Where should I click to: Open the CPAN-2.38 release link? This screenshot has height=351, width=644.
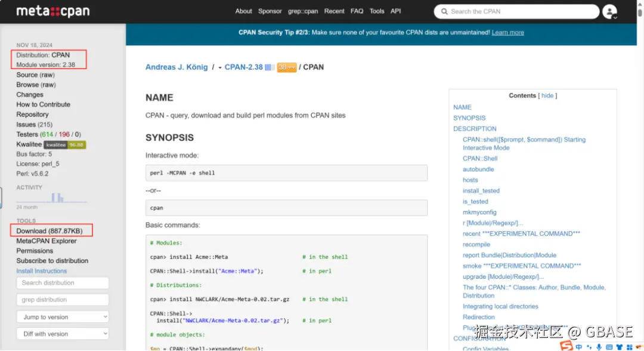tap(243, 67)
